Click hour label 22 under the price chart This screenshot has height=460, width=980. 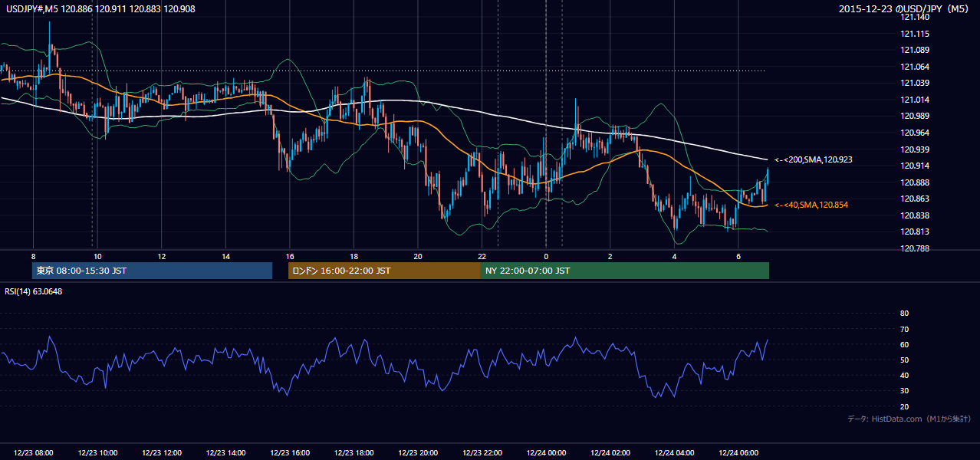tap(482, 256)
